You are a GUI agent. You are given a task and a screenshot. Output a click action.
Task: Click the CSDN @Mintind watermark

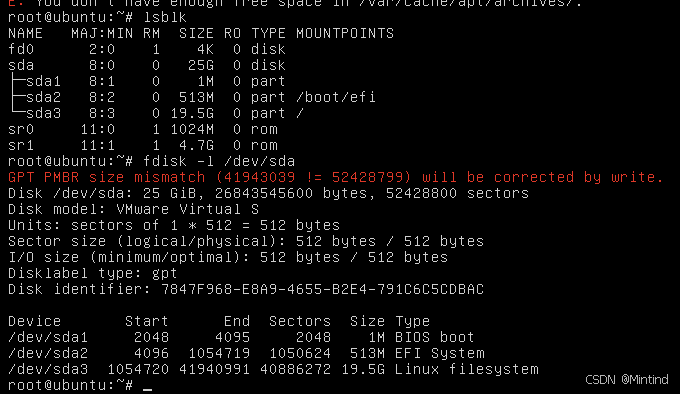point(627,380)
